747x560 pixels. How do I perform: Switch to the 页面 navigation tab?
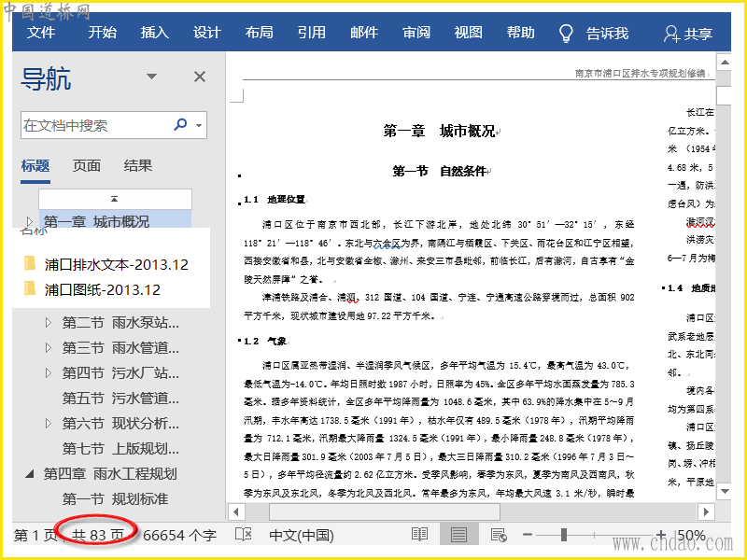pos(86,166)
